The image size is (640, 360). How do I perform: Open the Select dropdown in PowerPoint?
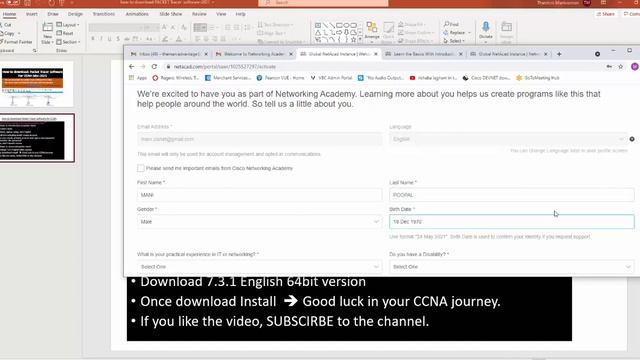454,41
